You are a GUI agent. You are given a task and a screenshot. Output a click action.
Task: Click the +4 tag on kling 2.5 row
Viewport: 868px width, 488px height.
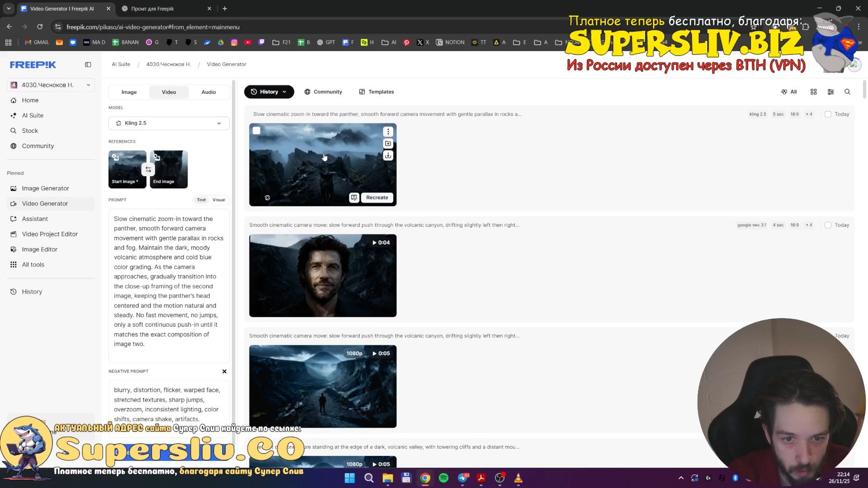(x=809, y=114)
